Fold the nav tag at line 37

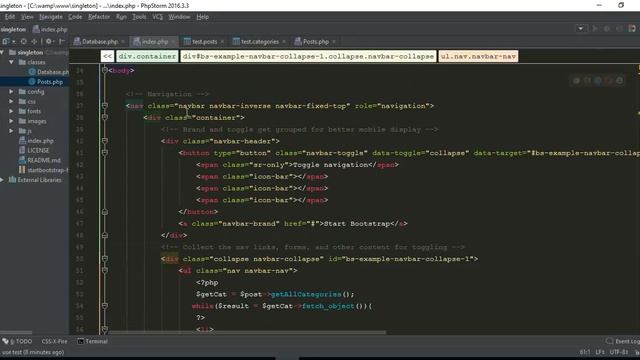click(x=104, y=106)
